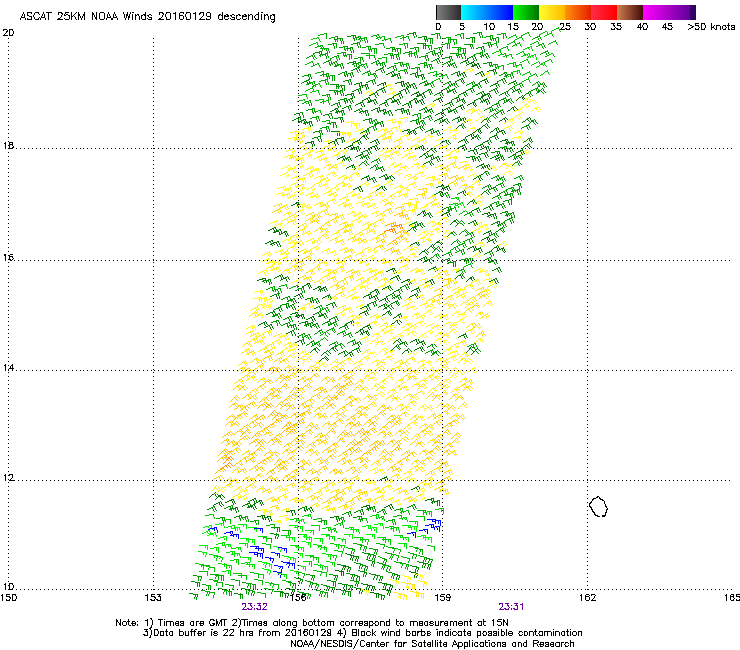This screenshot has height=650, width=740.
Task: Click the legend tick label 25
Action: click(565, 27)
